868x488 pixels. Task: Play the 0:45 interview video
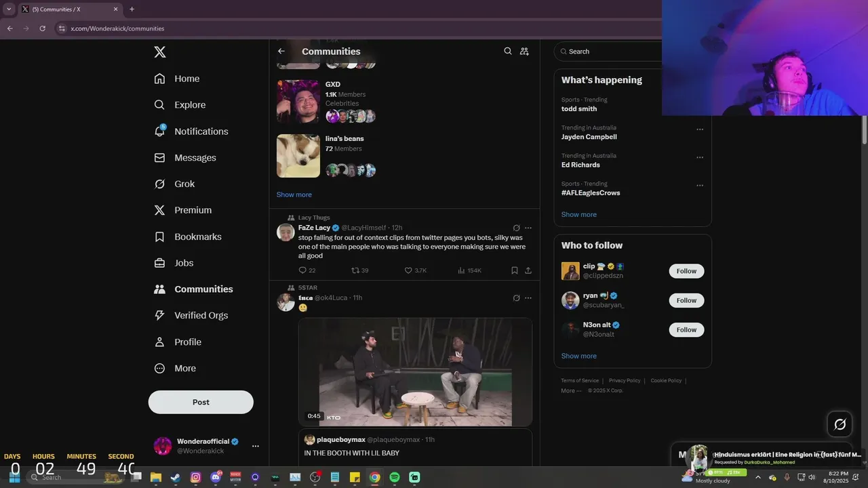(415, 372)
